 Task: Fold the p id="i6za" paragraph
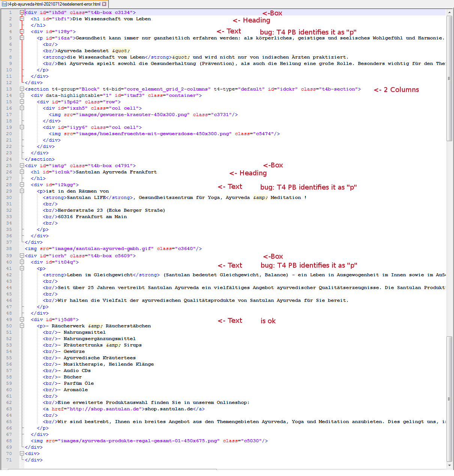pos(22,38)
